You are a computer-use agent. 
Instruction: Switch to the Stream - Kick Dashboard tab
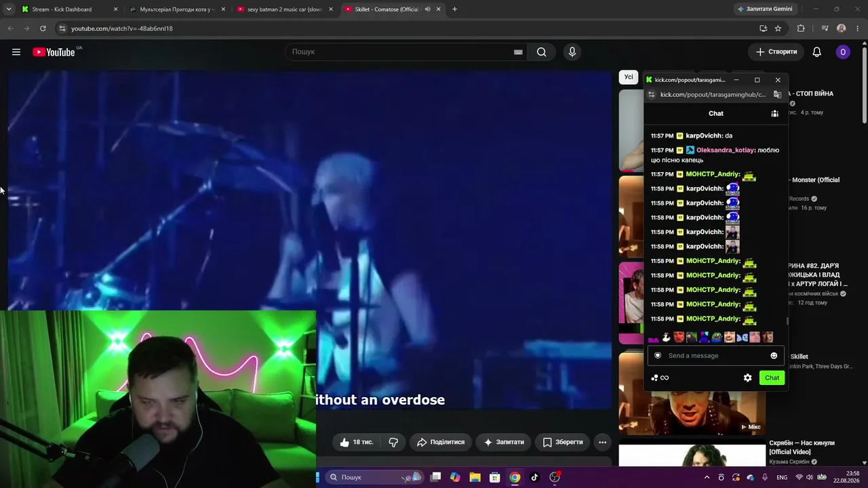coord(70,9)
